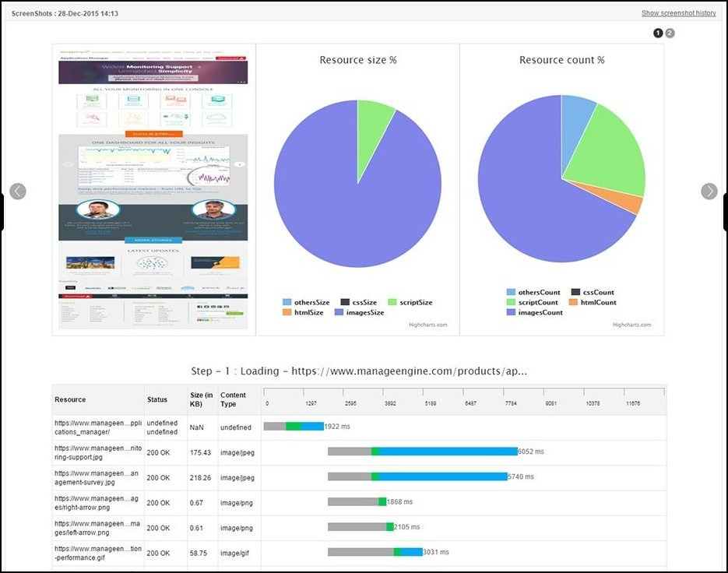Toggle scriptCount legend item

[x=533, y=302]
